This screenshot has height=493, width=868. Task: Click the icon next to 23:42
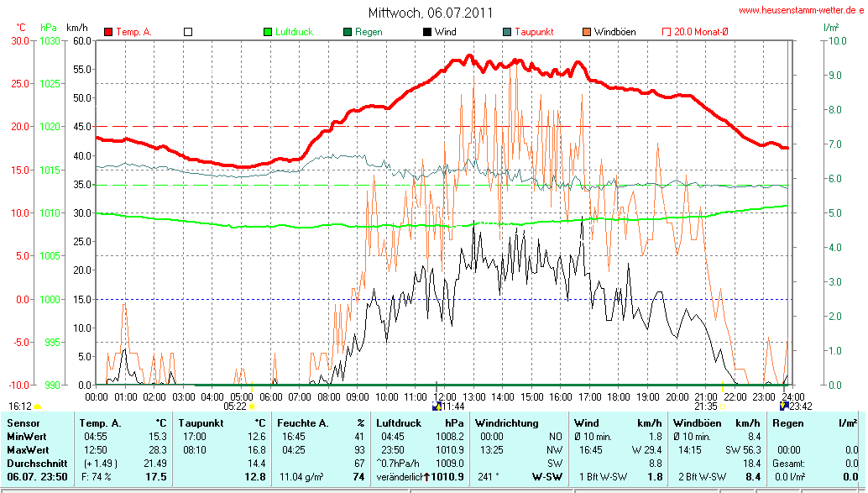pyautogui.click(x=784, y=406)
